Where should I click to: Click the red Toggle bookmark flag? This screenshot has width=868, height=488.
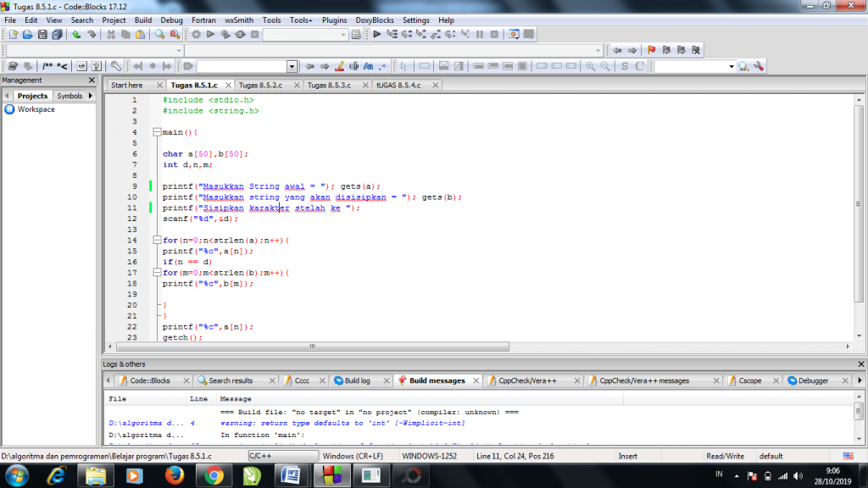coord(652,50)
